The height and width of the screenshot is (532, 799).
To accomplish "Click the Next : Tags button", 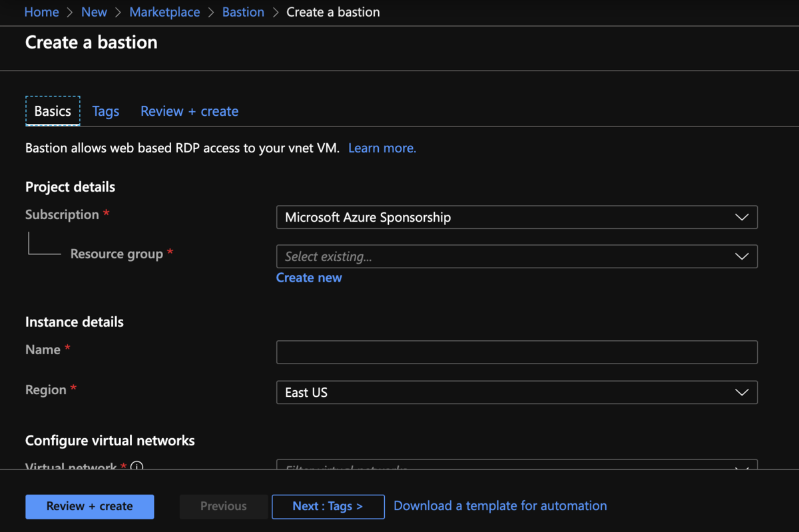I will (328, 506).
